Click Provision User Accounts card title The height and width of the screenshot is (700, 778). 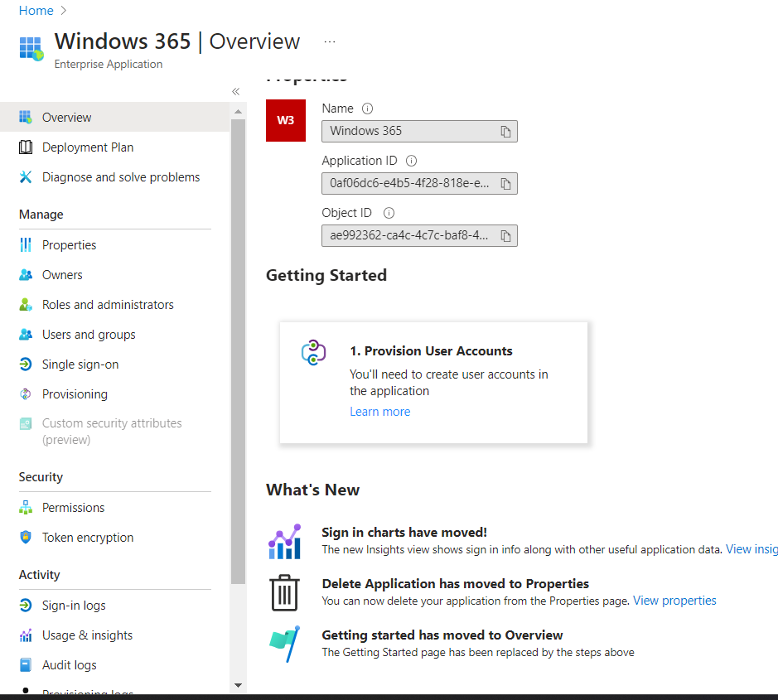click(x=431, y=350)
